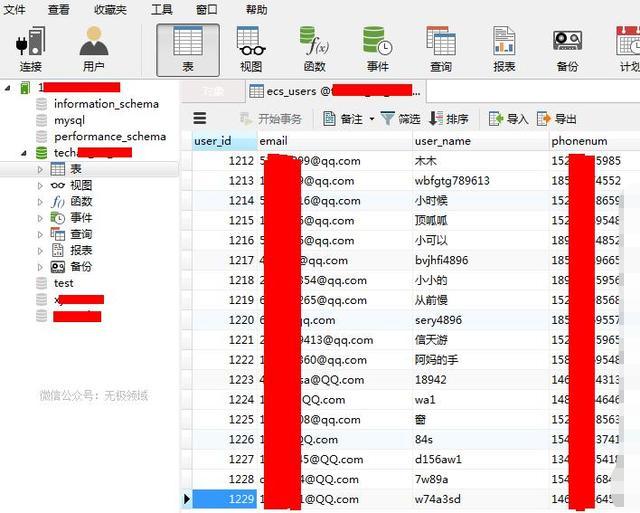Image resolution: width=640 pixels, height=513 pixels.
Task: Expand the 事件 events tree node
Action: (40, 218)
